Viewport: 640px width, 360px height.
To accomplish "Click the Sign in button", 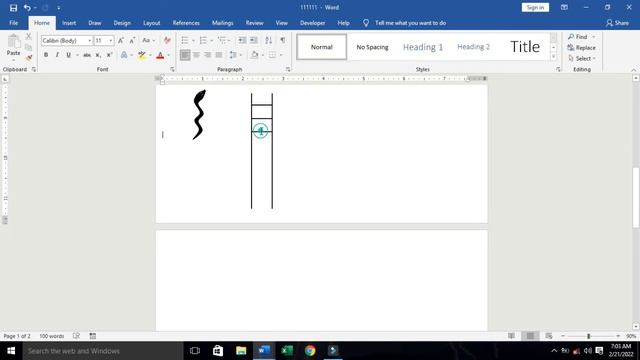I will 535,7.
